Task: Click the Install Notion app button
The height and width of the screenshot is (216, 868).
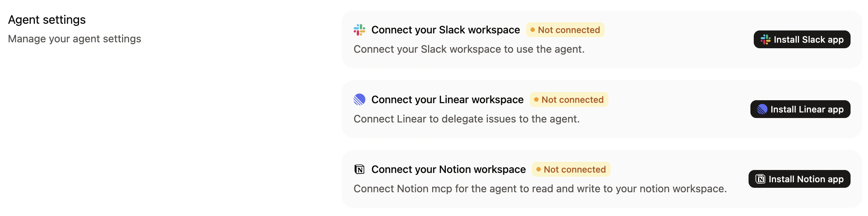Action: pos(799,179)
